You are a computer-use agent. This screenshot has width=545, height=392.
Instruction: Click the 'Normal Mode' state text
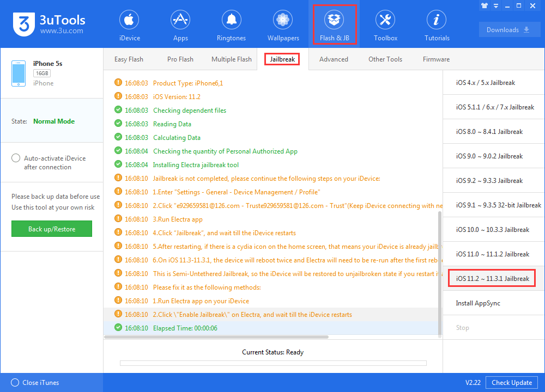coord(54,121)
